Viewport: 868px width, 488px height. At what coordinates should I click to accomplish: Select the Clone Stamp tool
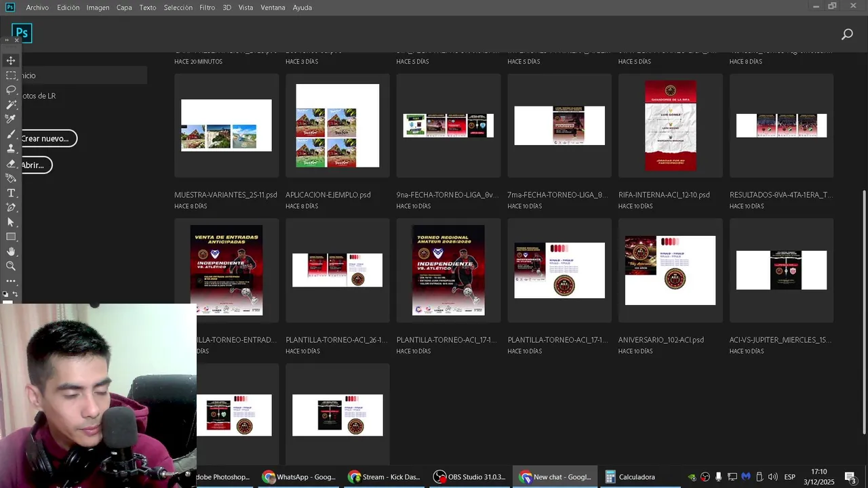click(11, 148)
